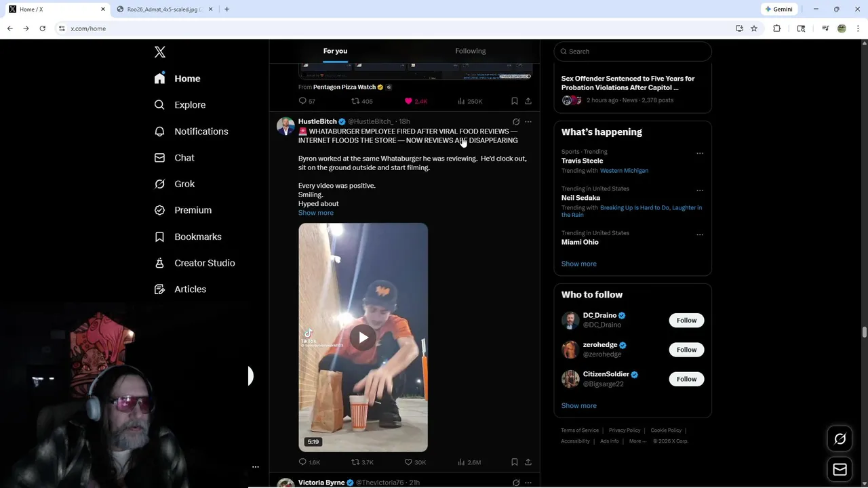Follow DC_Draino

pos(686,321)
